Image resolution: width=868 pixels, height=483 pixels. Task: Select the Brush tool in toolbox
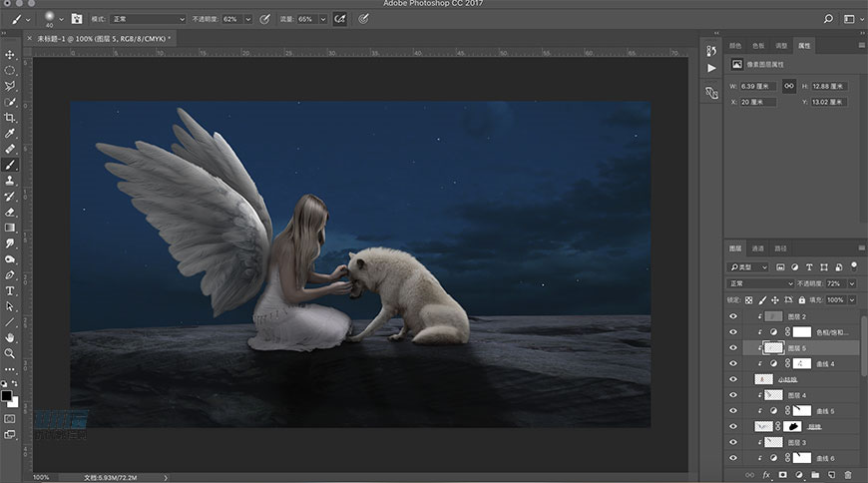tap(10, 165)
